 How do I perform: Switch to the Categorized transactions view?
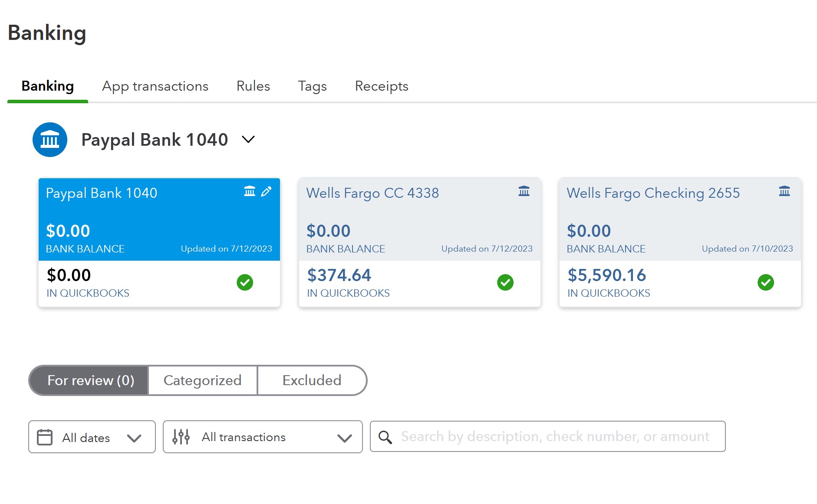click(202, 380)
